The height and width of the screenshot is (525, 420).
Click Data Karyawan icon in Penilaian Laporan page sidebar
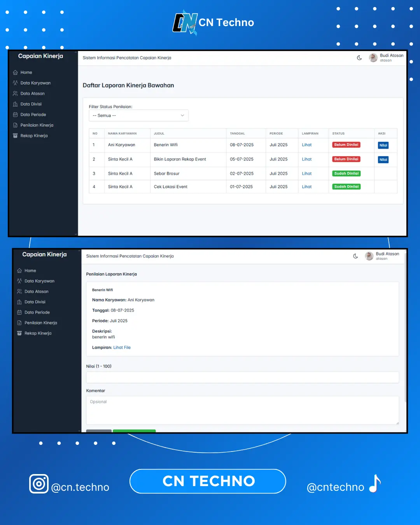[19, 281]
